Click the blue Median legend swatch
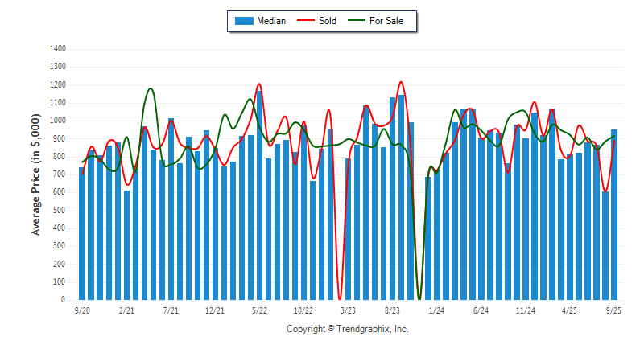This screenshot has height=349, width=644. tap(243, 21)
